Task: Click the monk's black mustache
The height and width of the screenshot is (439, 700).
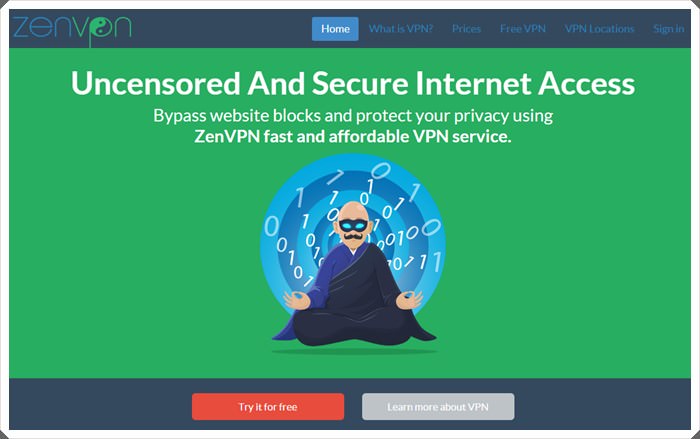Action: pos(353,235)
